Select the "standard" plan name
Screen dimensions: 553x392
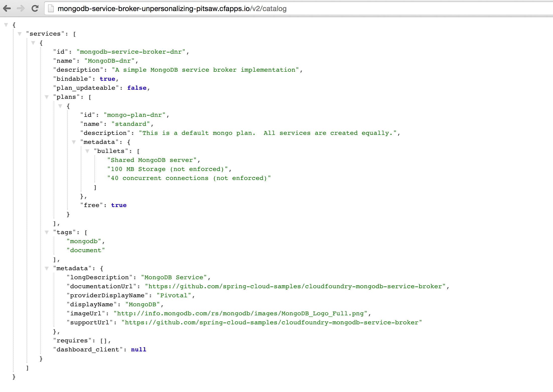click(x=131, y=124)
